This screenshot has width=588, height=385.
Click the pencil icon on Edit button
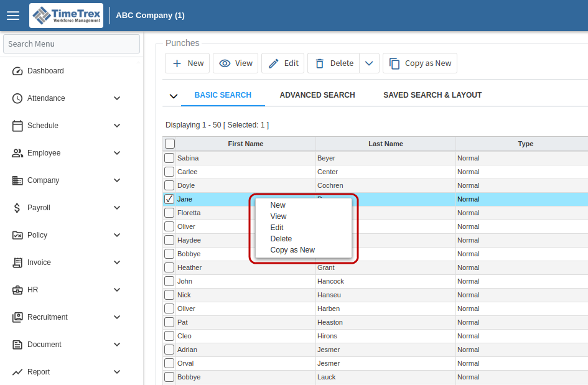[273, 63]
